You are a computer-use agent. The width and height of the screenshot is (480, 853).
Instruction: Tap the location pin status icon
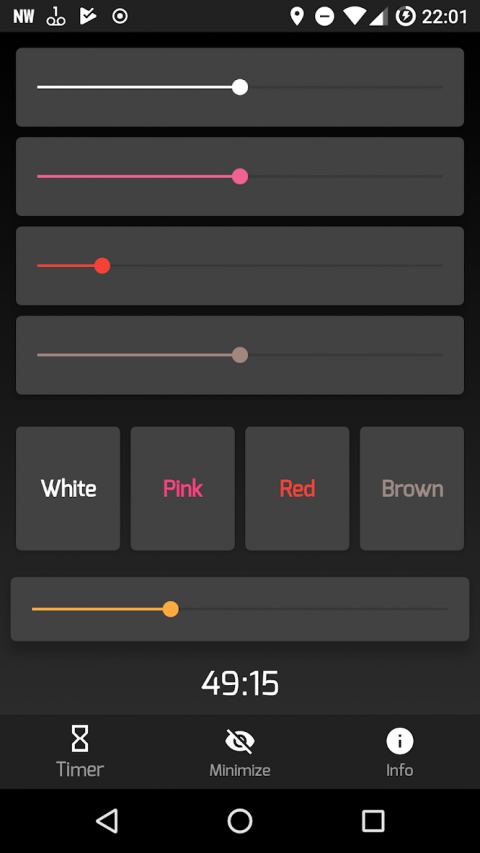tap(297, 16)
